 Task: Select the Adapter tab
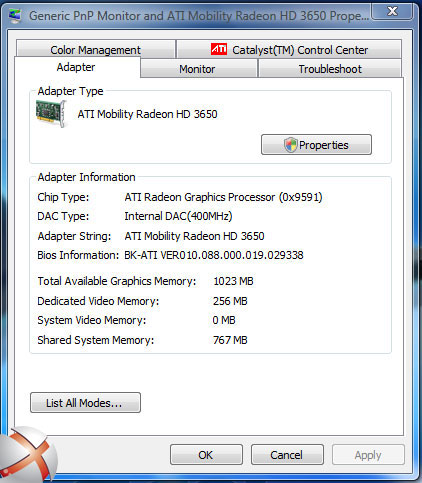(x=77, y=67)
